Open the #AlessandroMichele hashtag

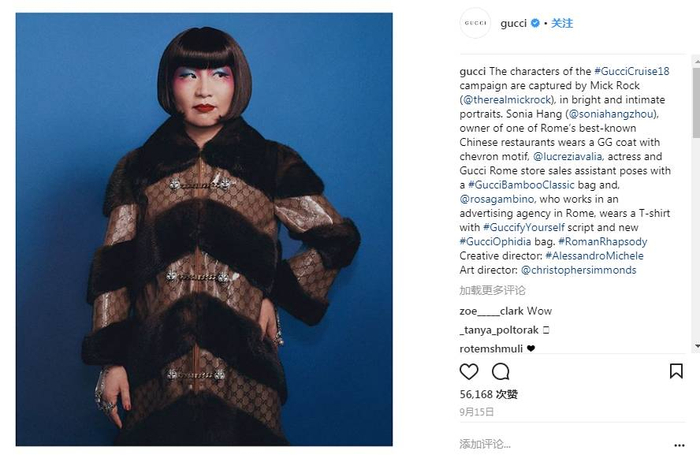point(594,256)
